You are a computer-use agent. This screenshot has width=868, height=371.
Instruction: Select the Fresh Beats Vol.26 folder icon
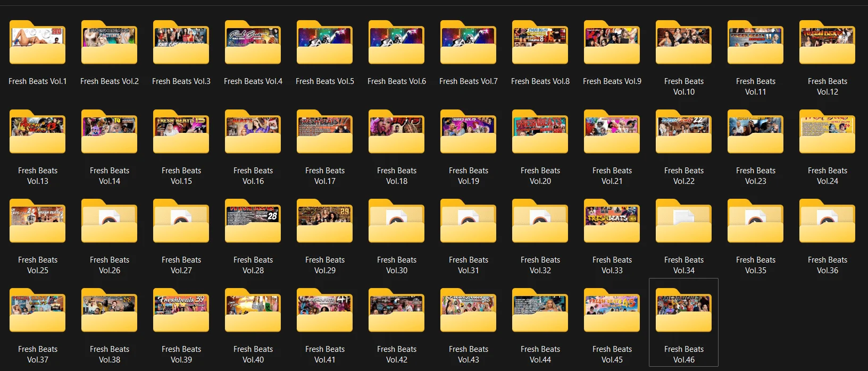(110, 221)
